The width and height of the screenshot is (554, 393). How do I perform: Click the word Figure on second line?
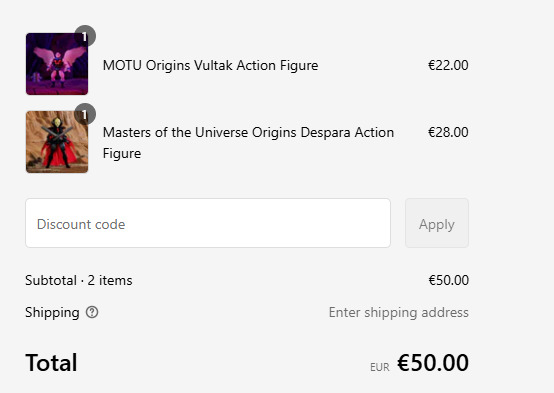122,154
